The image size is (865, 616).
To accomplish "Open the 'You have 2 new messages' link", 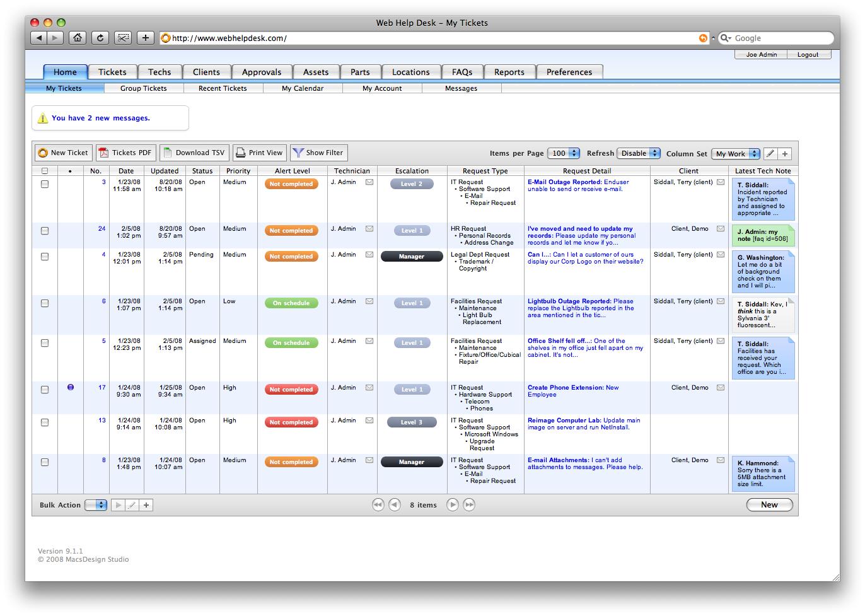I will point(101,118).
